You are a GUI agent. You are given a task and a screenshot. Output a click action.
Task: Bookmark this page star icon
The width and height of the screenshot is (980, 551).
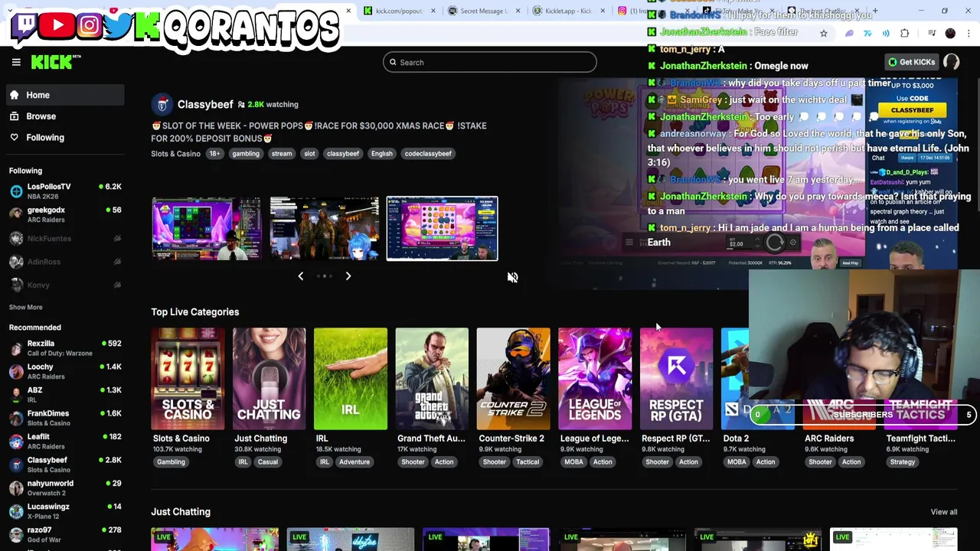pos(824,34)
